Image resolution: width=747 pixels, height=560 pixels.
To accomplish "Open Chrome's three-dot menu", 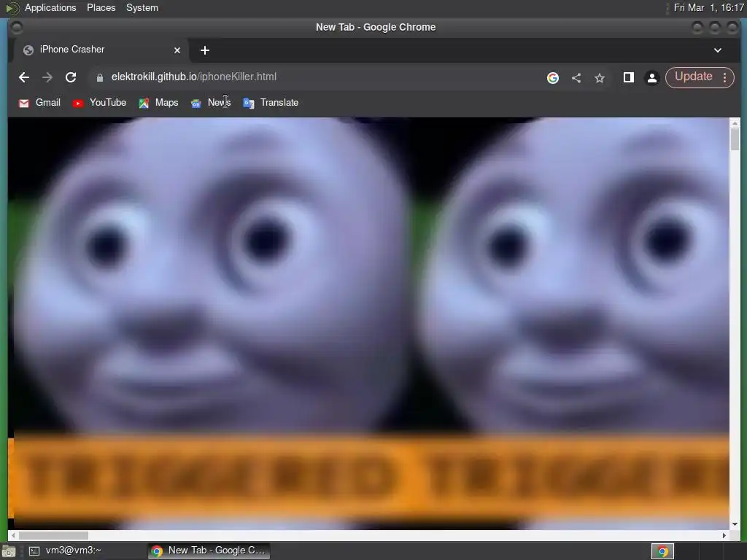I will (x=724, y=77).
